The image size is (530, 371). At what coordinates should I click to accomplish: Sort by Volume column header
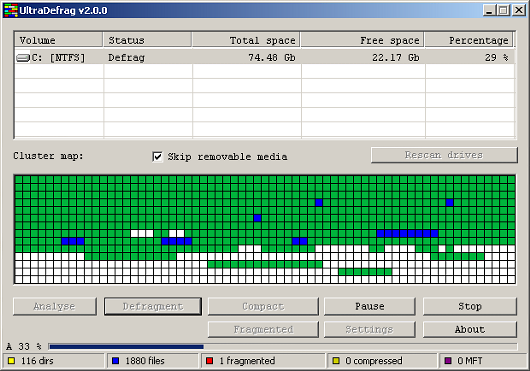click(x=59, y=40)
